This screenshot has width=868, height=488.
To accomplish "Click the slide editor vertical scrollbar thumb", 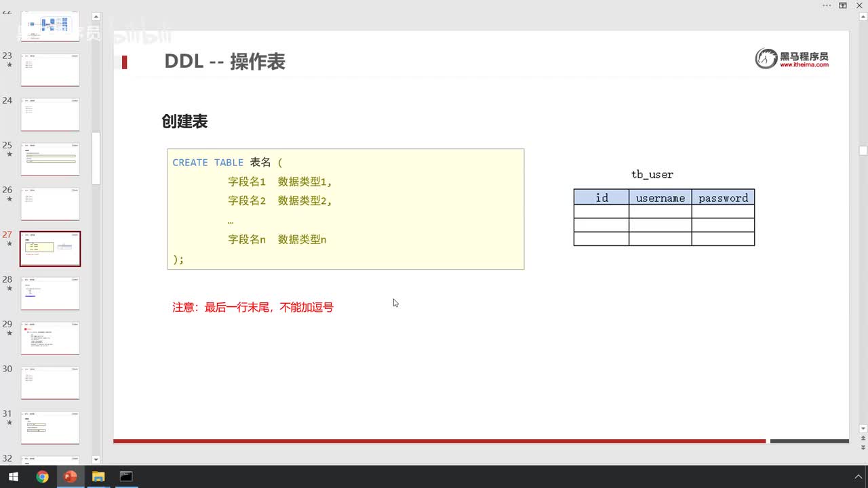I will pos(863,150).
